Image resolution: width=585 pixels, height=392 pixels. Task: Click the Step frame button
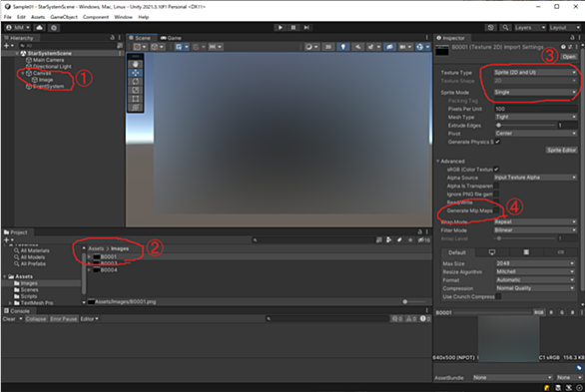point(306,28)
